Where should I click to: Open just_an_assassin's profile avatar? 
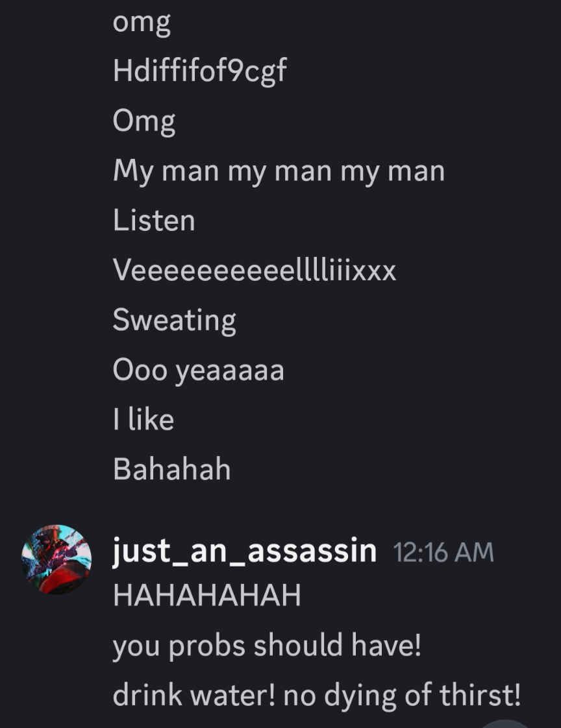(x=56, y=560)
